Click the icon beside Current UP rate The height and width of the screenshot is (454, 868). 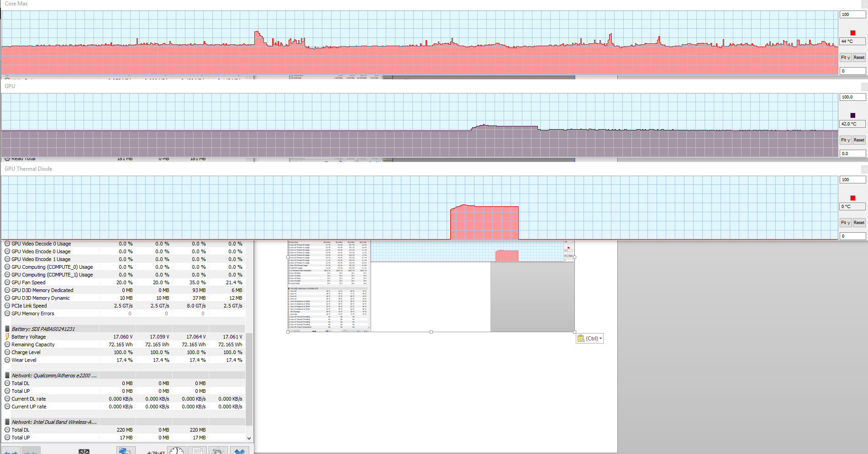click(x=7, y=407)
